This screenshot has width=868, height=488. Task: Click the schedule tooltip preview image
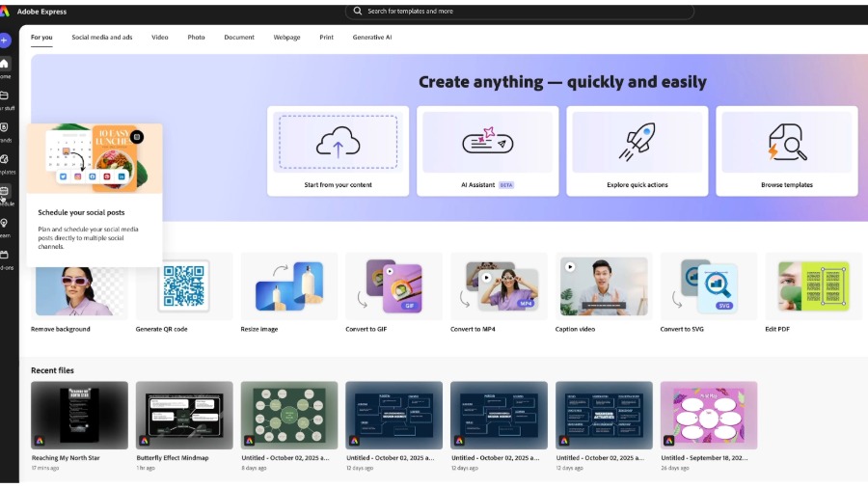click(x=95, y=158)
